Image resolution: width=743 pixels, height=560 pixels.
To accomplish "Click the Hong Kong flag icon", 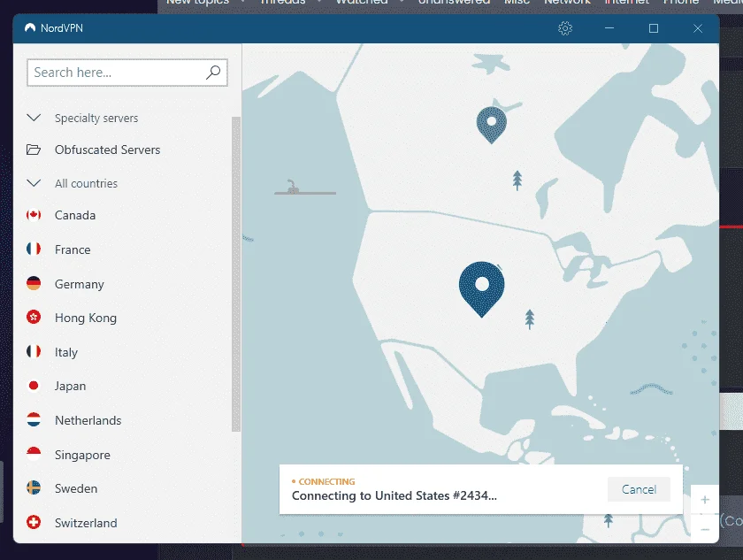I will tap(34, 317).
